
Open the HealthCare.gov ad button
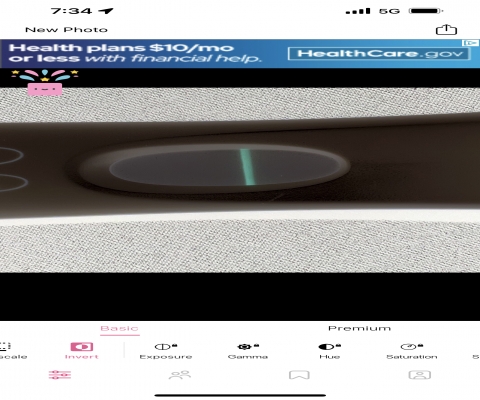(379, 54)
